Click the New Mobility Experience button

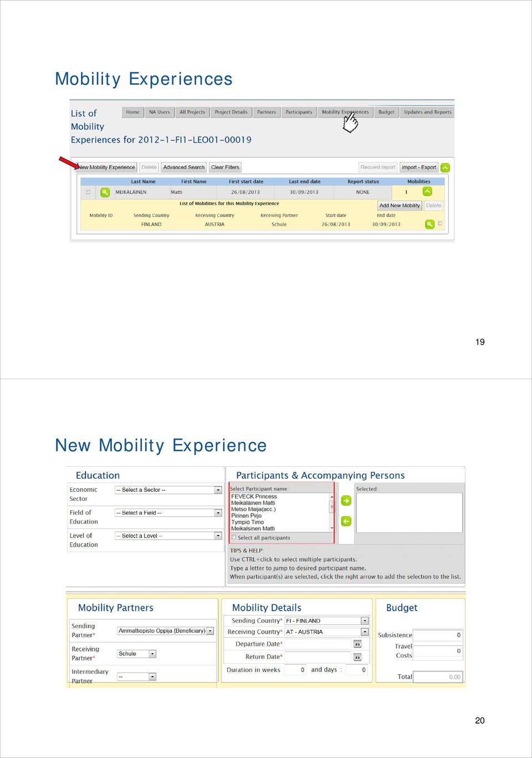(106, 167)
